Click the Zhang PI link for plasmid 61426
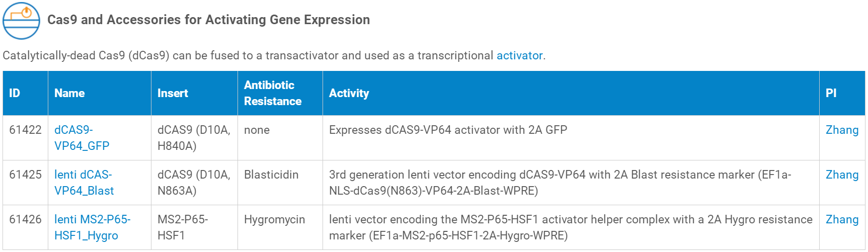Viewport: 868px width, 252px height. tap(842, 219)
